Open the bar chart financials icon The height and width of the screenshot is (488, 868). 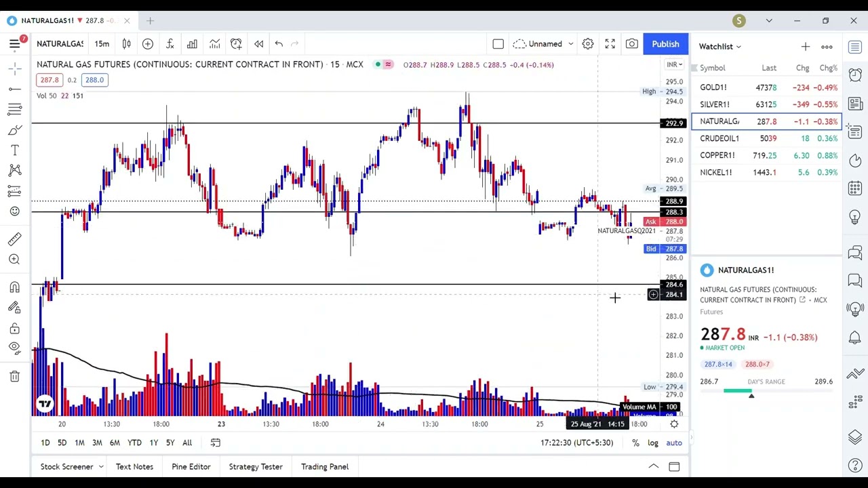click(192, 44)
